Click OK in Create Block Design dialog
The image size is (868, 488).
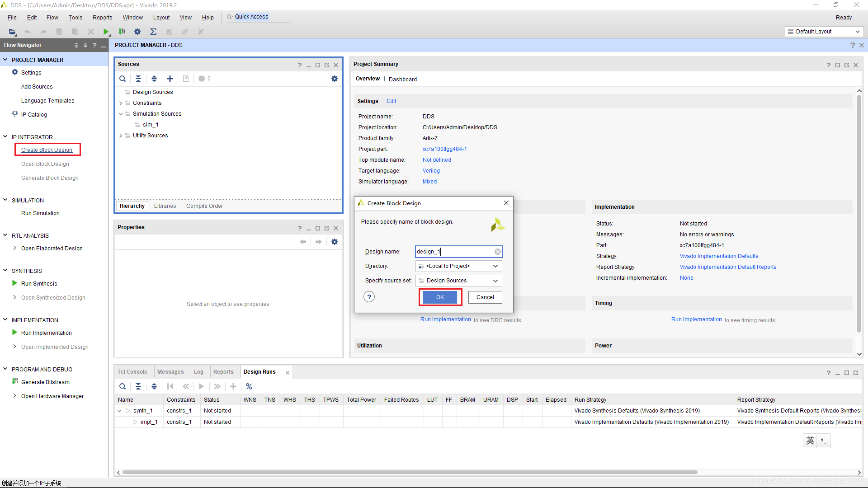tap(440, 297)
